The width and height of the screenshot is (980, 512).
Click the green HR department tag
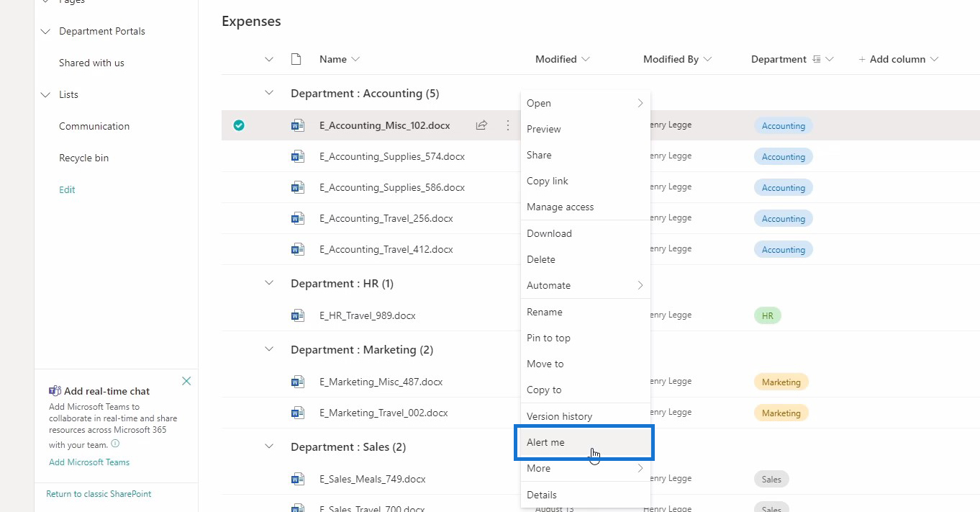click(x=768, y=315)
